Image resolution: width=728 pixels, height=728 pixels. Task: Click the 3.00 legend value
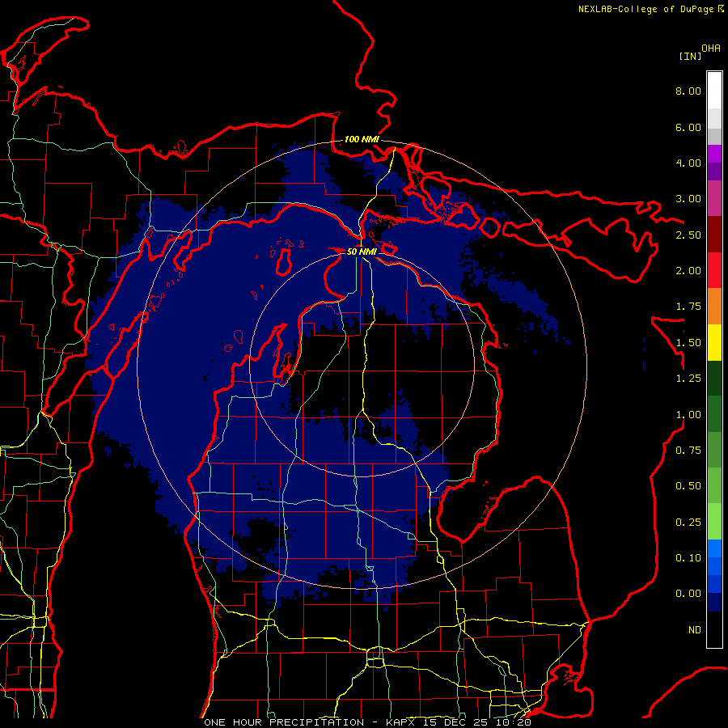pyautogui.click(x=688, y=199)
